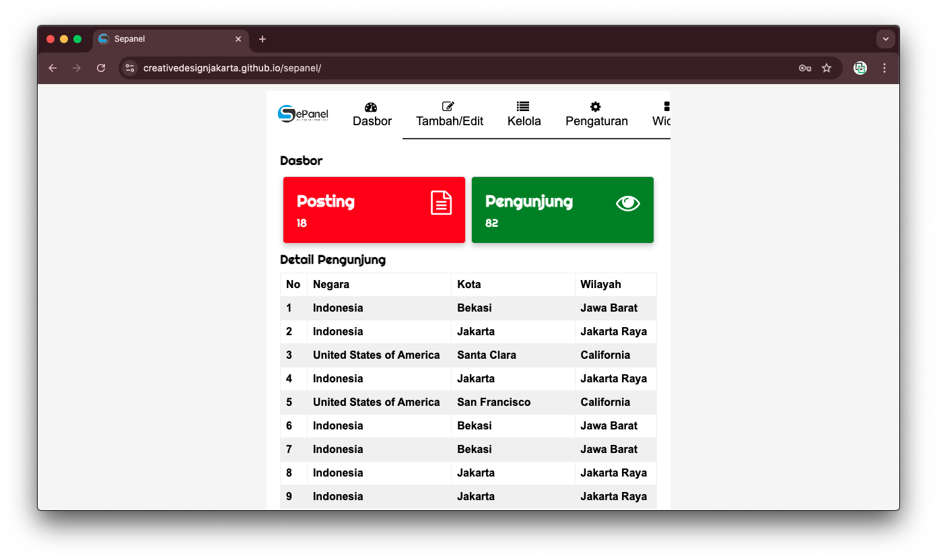The image size is (937, 560).
Task: Open the Chrome three-dot menu
Action: (884, 68)
